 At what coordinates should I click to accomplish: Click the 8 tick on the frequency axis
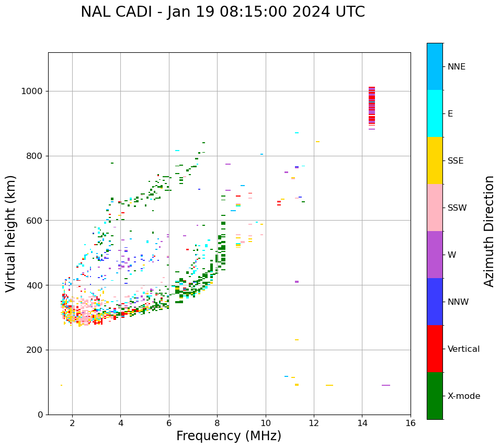pos(217,423)
